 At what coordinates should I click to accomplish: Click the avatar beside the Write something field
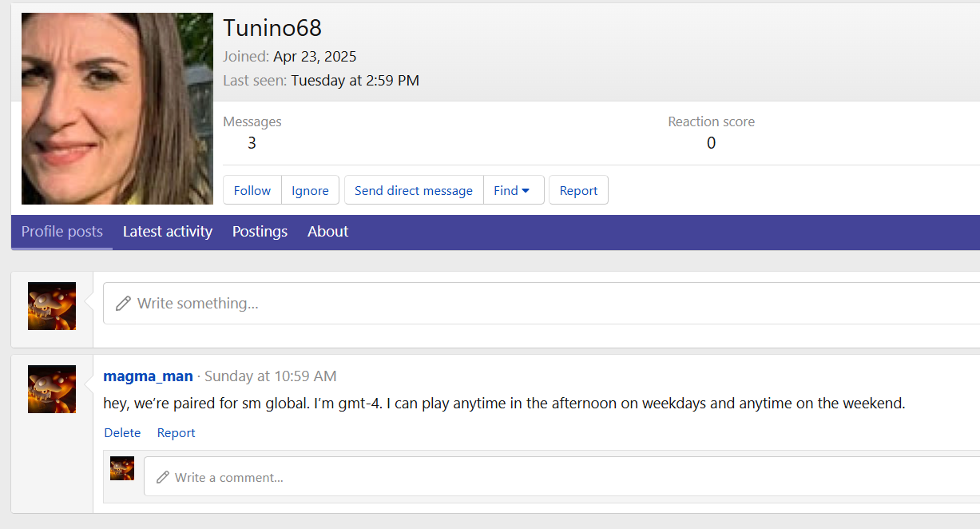point(52,306)
